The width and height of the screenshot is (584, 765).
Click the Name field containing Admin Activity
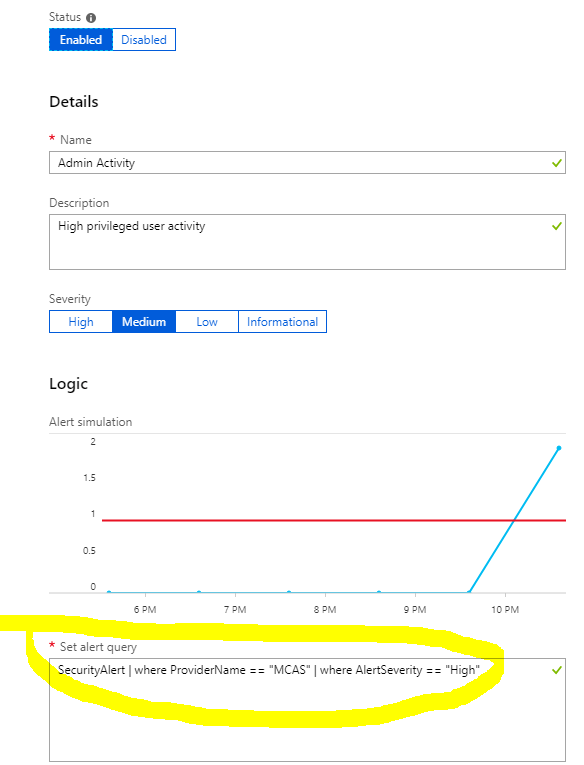tap(307, 162)
